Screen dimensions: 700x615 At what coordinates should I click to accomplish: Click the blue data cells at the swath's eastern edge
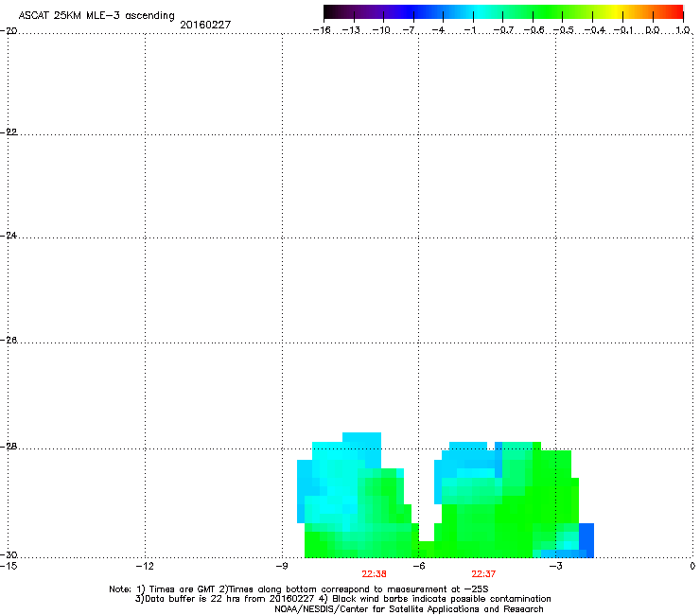(586, 540)
